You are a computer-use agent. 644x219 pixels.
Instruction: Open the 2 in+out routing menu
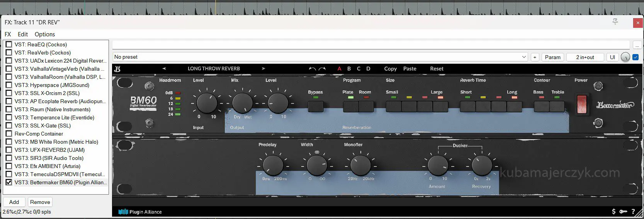click(585, 57)
